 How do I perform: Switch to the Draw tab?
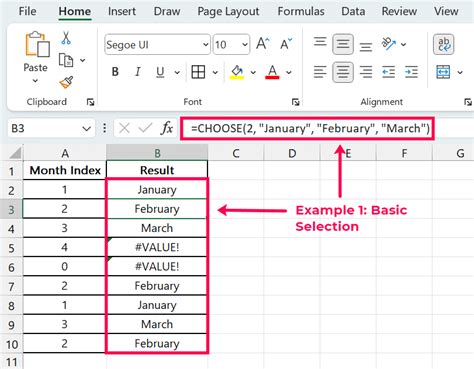coord(167,11)
